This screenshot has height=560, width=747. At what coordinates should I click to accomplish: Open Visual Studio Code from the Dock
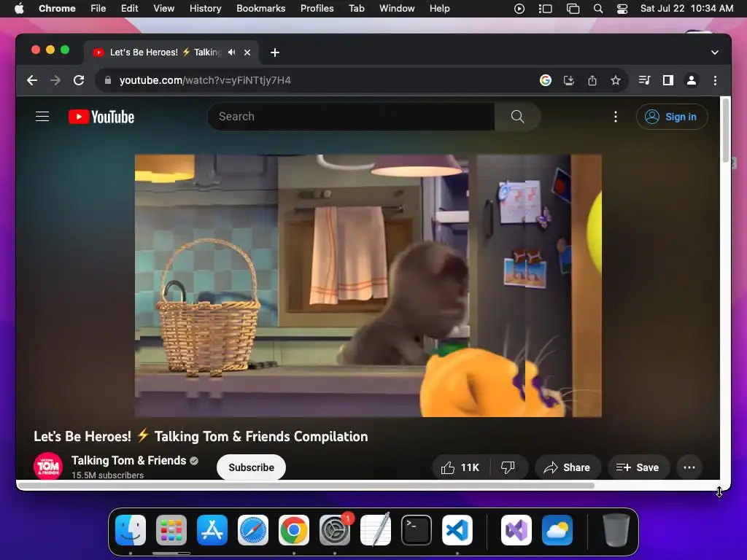click(x=457, y=530)
